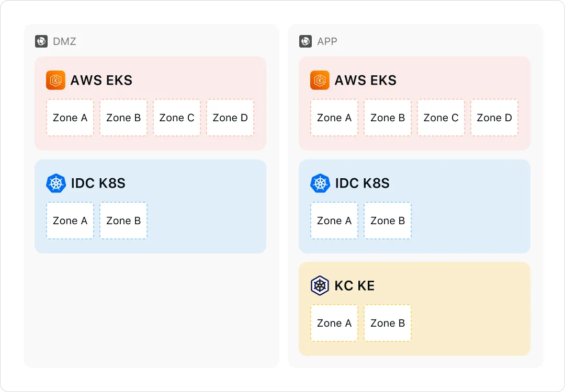Select Zone B in APP AWS EKS
Screen dimensions: 565x392
[387, 118]
